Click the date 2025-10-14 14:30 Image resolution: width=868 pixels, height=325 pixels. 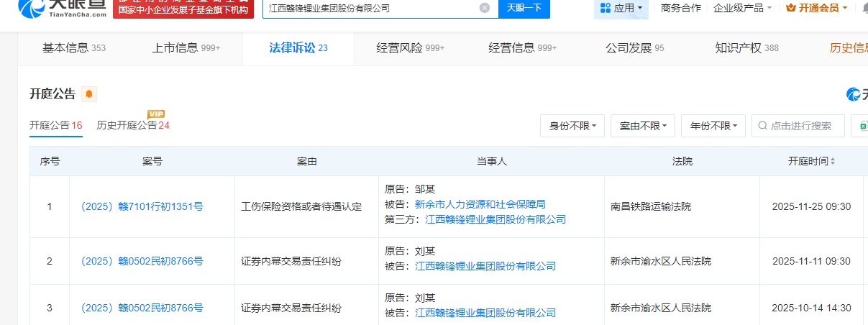point(811,308)
